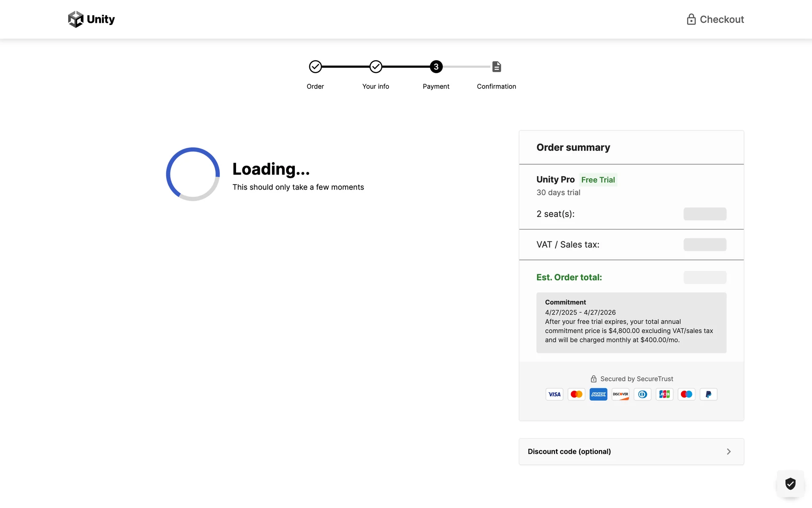Expand the Discount code chevron

click(x=728, y=452)
